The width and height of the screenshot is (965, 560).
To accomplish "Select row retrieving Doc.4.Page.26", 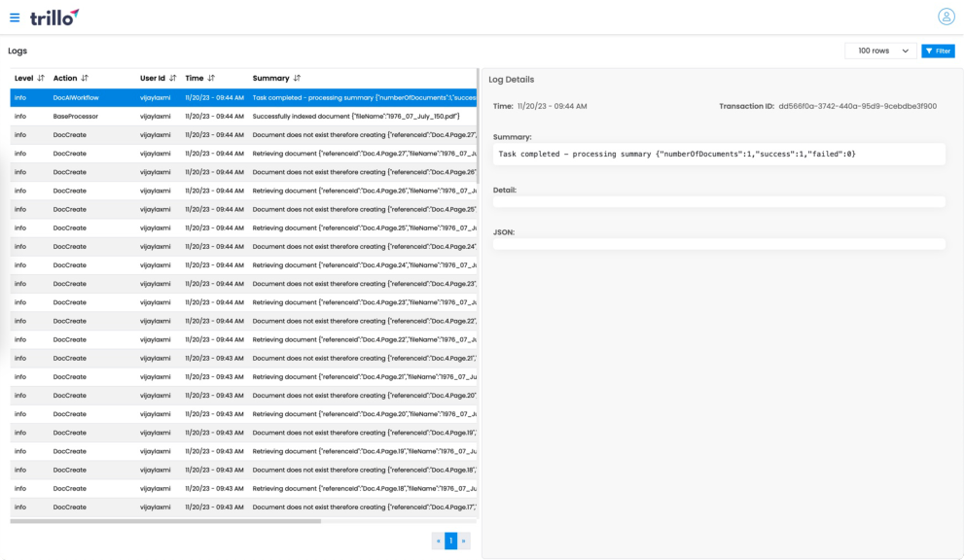I will coord(243,191).
